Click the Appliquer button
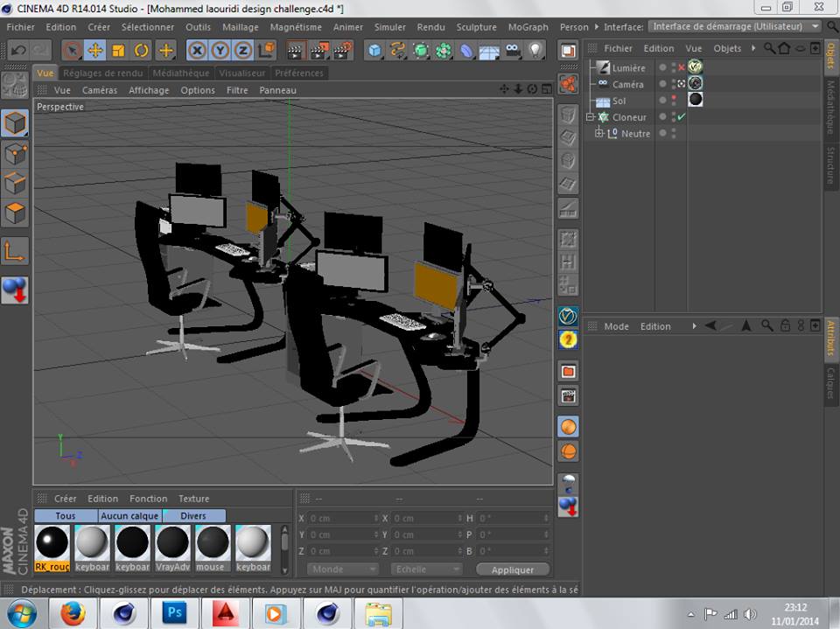840x629 pixels. tap(513, 570)
